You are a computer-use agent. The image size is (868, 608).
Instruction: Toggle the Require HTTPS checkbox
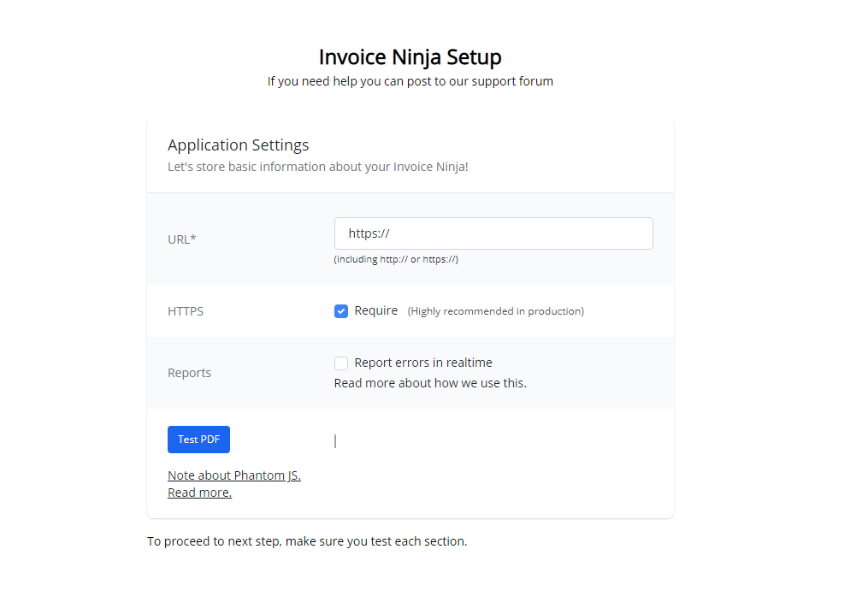341,311
